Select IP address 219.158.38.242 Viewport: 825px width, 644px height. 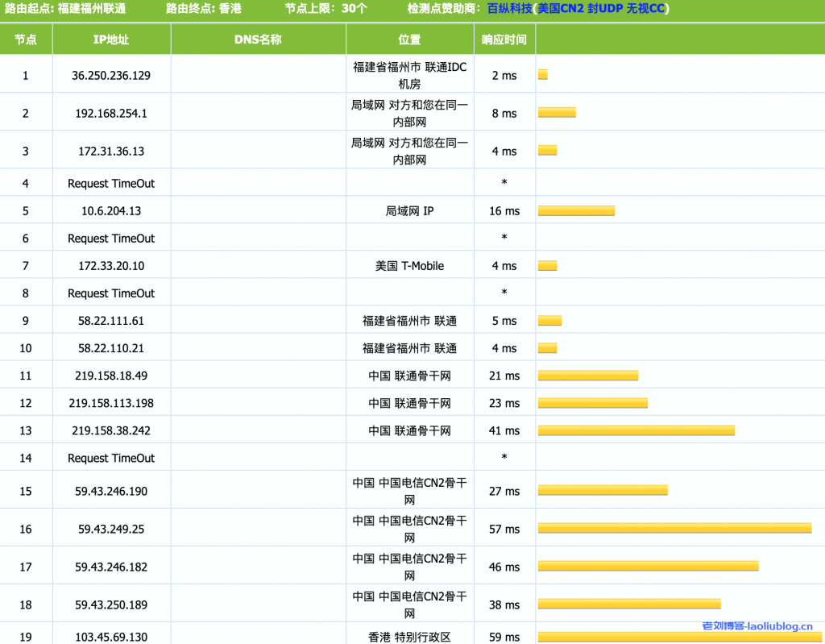click(111, 430)
